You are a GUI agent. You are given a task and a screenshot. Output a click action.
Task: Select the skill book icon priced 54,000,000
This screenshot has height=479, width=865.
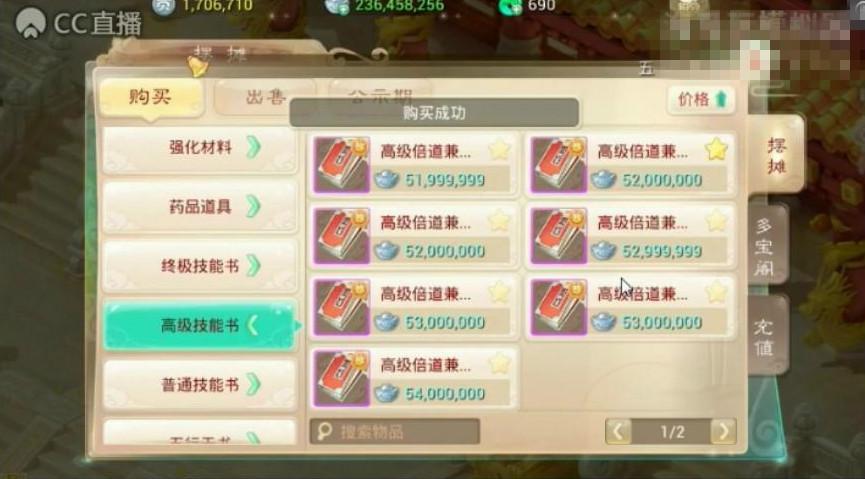(x=341, y=379)
